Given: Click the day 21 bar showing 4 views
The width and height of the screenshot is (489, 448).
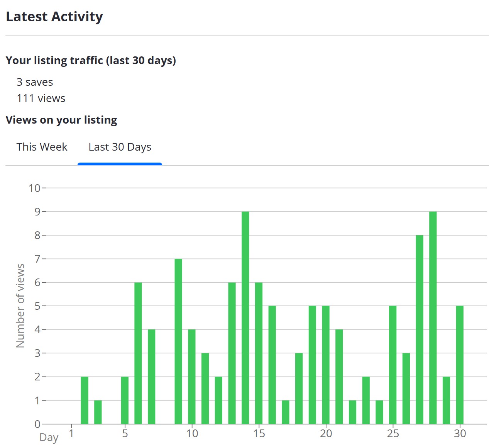Looking at the screenshot, I should 339,377.
